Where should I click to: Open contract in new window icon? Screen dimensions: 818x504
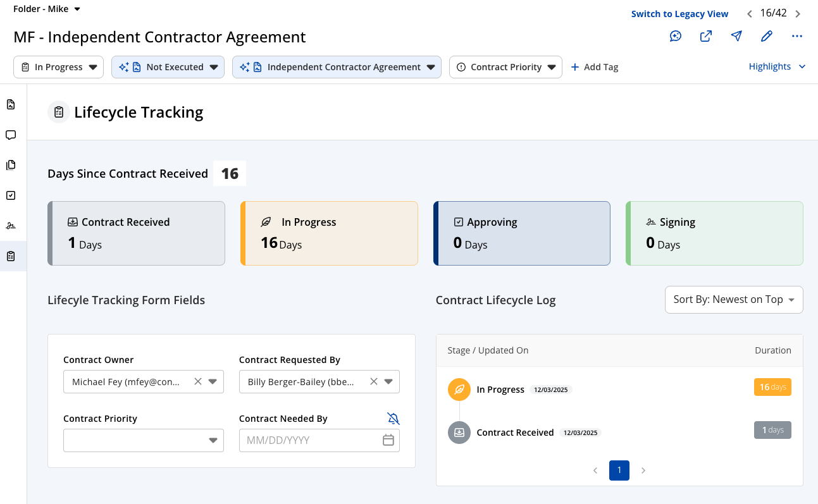pyautogui.click(x=706, y=36)
